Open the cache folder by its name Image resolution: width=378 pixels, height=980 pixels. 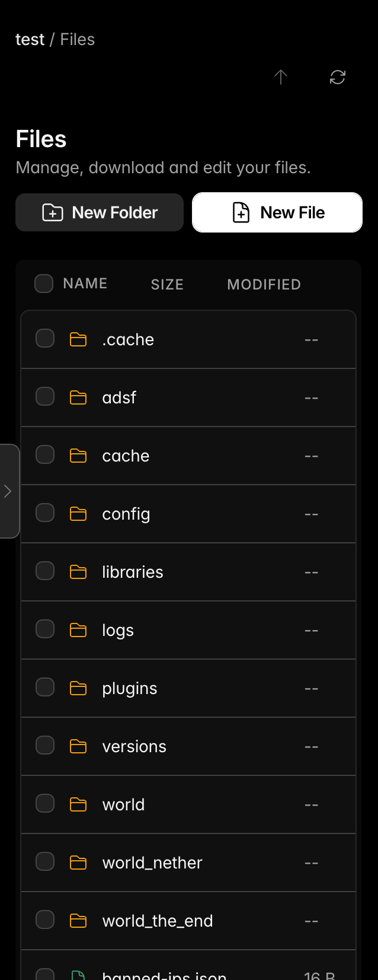point(126,456)
